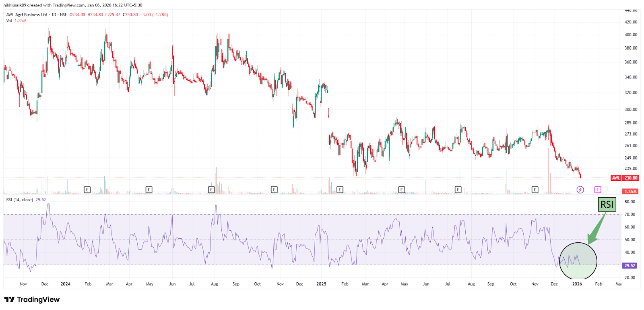The height and width of the screenshot is (310, 644).
Task: Click the 2026 label on the time axis
Action: (x=577, y=284)
